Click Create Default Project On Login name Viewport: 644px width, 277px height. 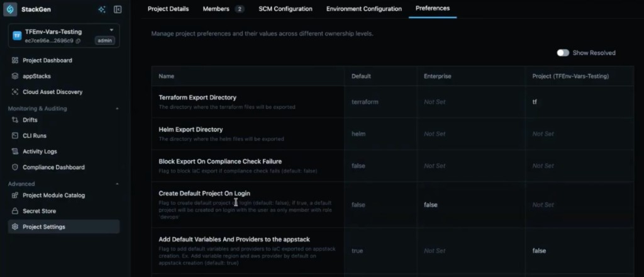point(204,193)
